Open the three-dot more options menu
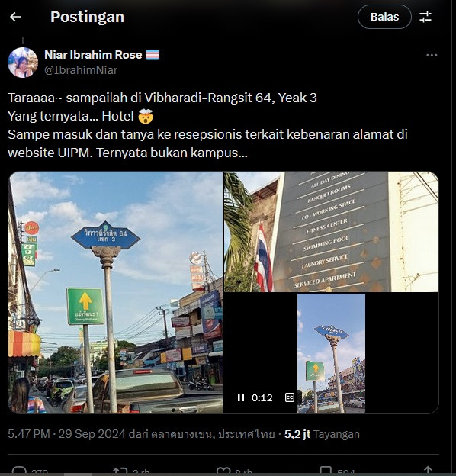The height and width of the screenshot is (476, 456). (x=432, y=55)
